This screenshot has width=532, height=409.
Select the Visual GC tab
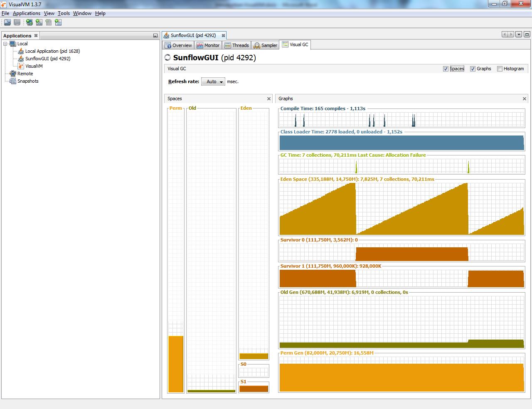point(295,44)
